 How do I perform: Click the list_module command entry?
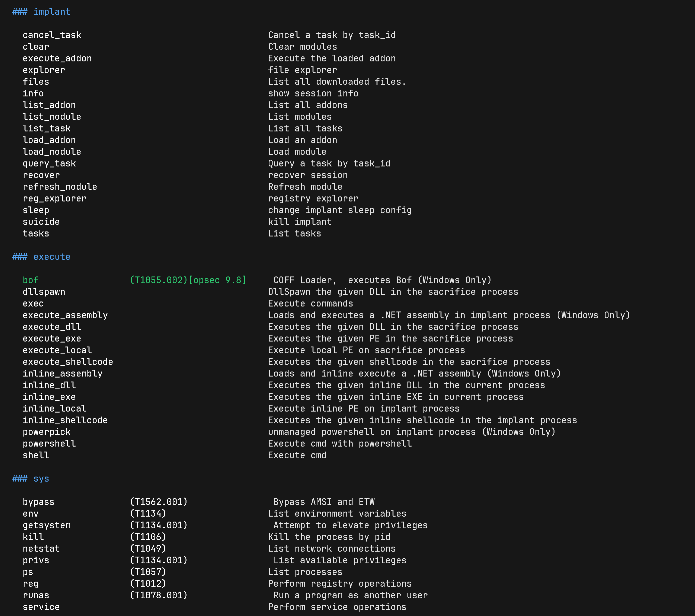click(52, 117)
